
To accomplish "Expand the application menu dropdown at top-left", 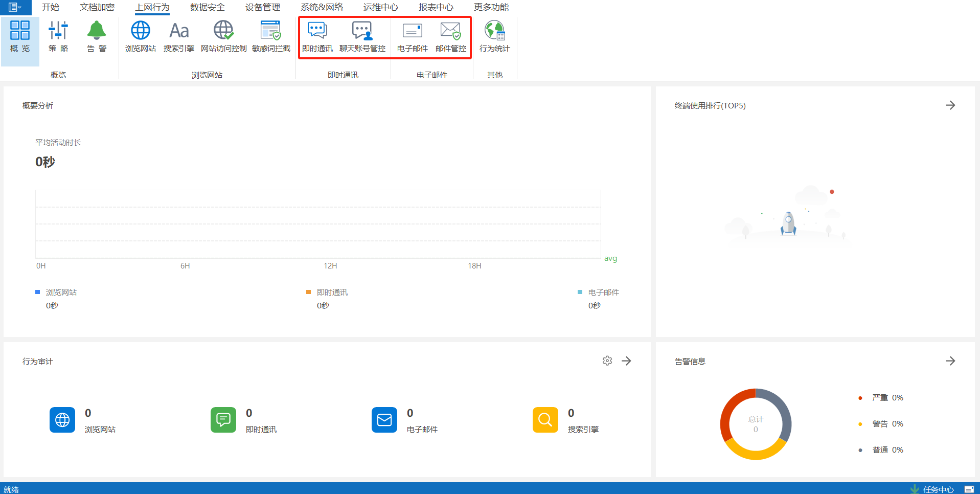I will (x=15, y=7).
